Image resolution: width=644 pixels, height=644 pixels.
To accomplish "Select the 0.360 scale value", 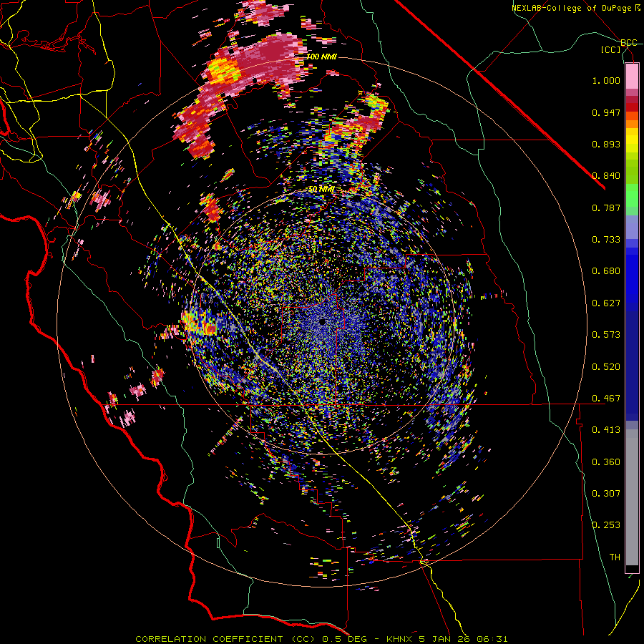I will point(606,462).
